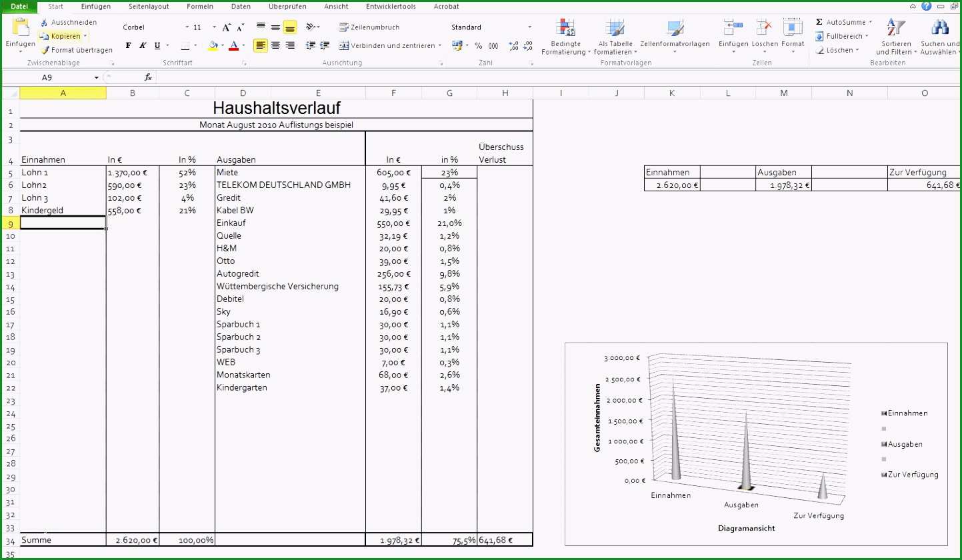
Task: Apply the yellow fill color bucket
Action: click(213, 45)
